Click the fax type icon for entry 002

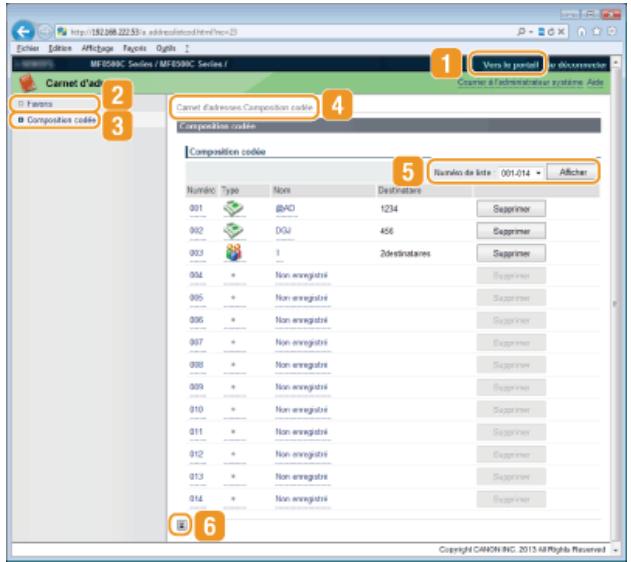coord(233,231)
